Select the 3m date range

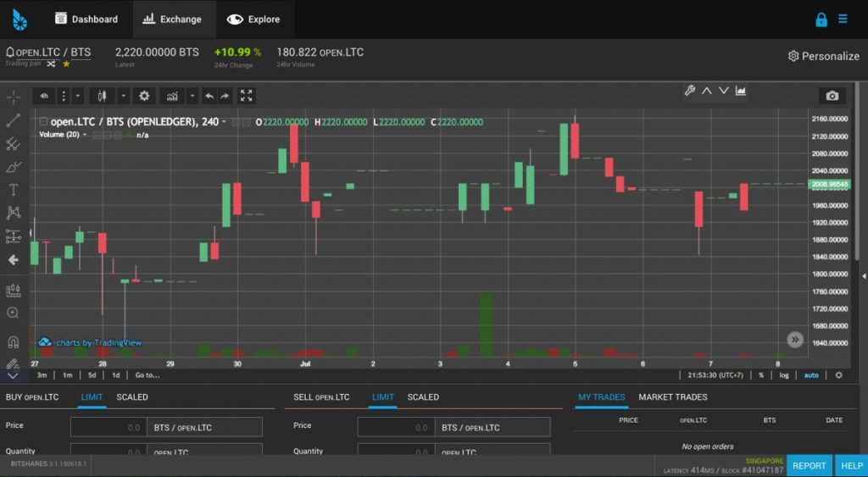(x=42, y=375)
